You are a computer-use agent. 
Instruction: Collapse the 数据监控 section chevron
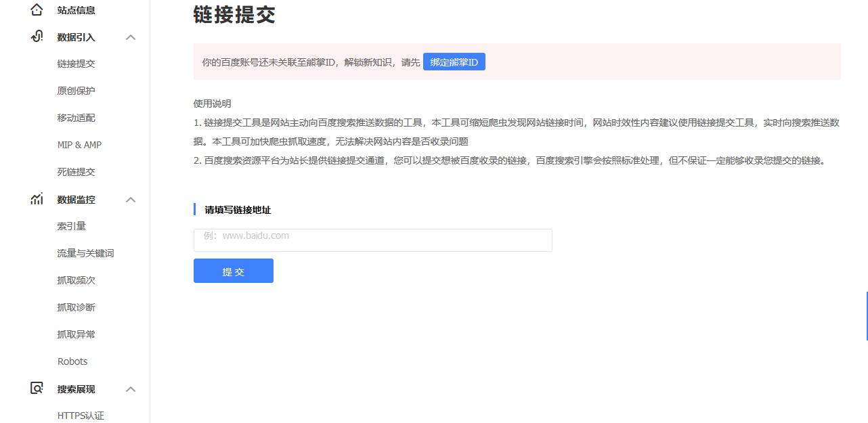[x=131, y=200]
